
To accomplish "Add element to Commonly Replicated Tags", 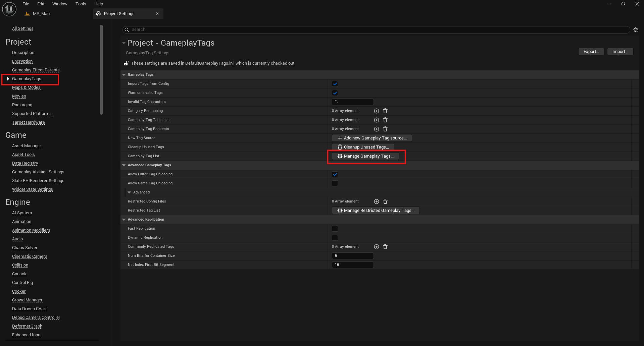I will tap(377, 247).
